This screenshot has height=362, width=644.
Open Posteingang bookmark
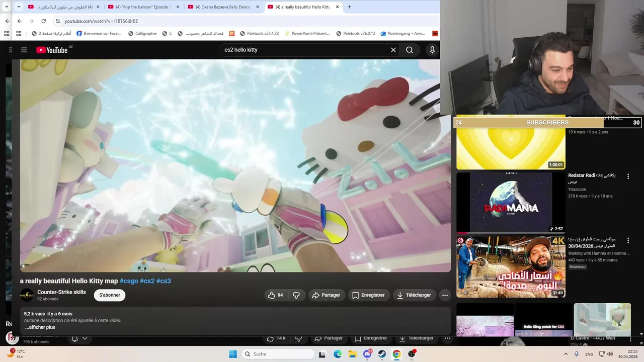click(x=403, y=34)
